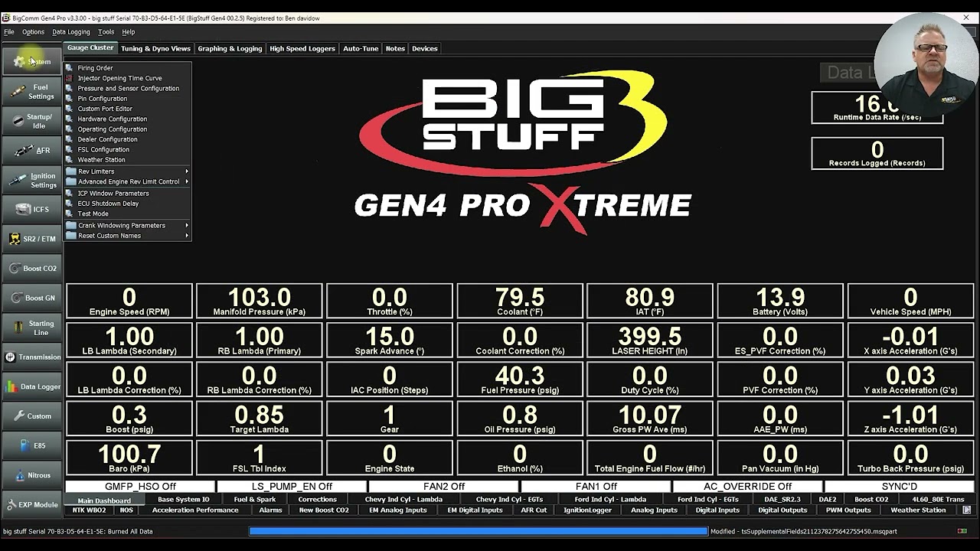980x551 pixels.
Task: Open the Data Logger chart button
Action: click(x=31, y=386)
